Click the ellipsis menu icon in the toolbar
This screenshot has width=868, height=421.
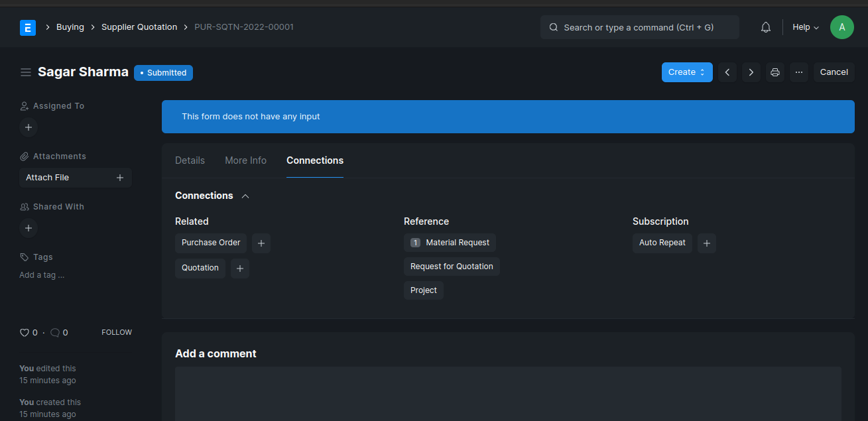tap(798, 72)
